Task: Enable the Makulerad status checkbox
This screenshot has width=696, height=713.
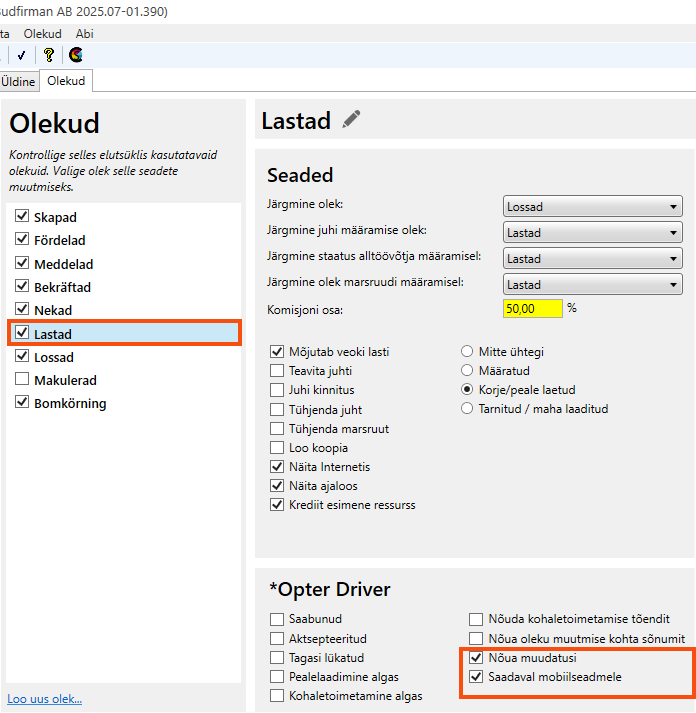Action: (x=22, y=380)
